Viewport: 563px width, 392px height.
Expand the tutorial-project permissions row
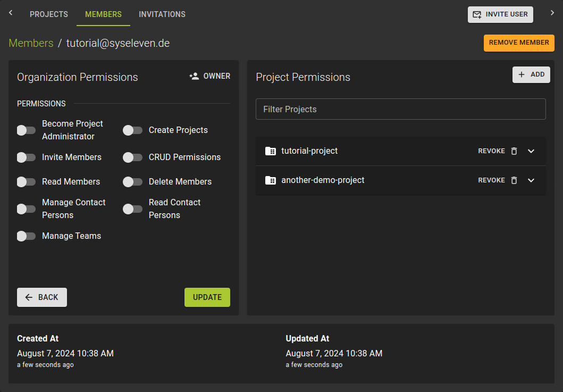531,151
